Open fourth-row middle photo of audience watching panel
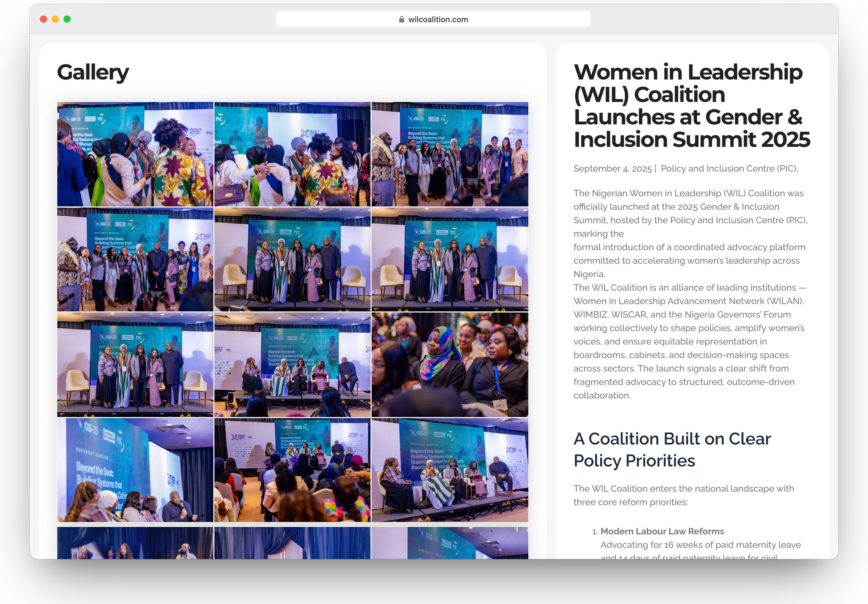 (293, 470)
